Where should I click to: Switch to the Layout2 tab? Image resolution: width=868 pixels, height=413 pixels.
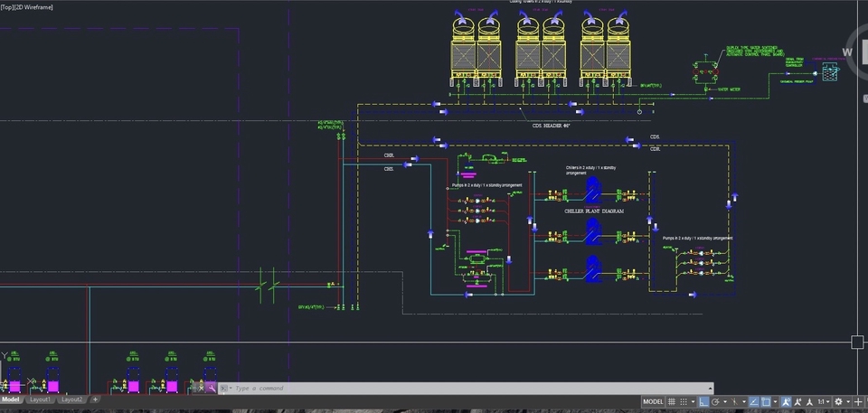tap(72, 399)
